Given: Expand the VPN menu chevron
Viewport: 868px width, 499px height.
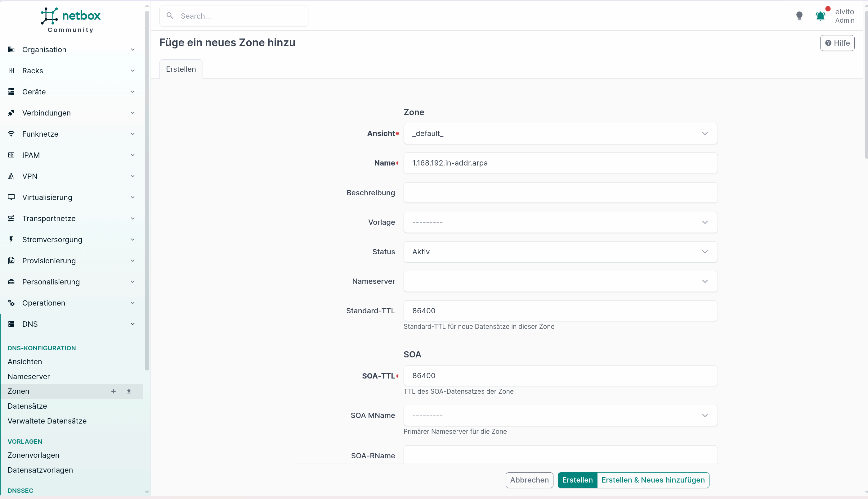Looking at the screenshot, I should pos(132,176).
